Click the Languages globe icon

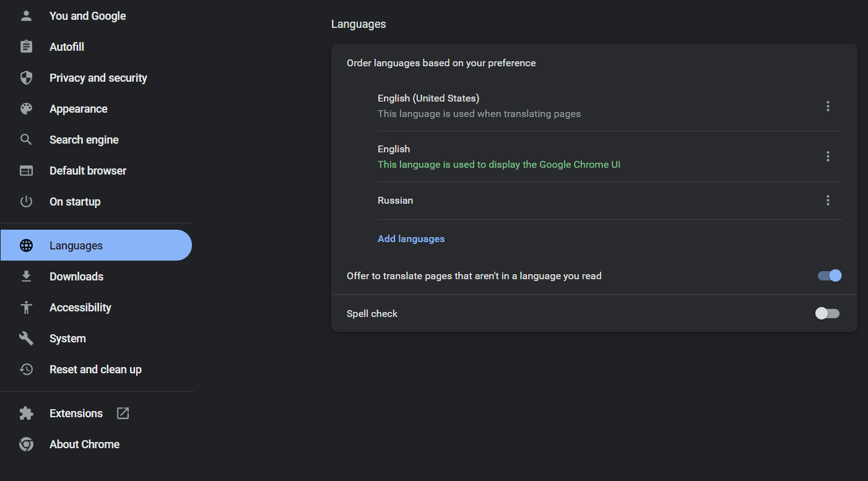click(x=26, y=245)
